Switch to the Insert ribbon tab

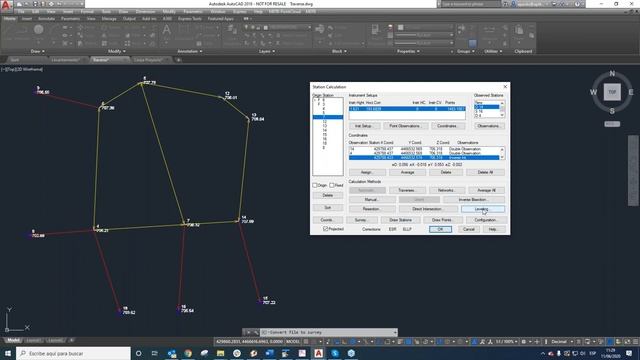tap(27, 18)
